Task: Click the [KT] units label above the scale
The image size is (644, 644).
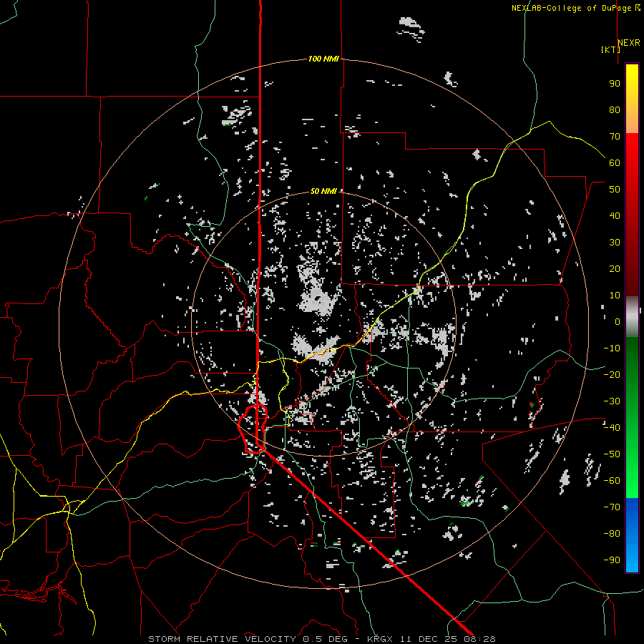Action: click(611, 49)
